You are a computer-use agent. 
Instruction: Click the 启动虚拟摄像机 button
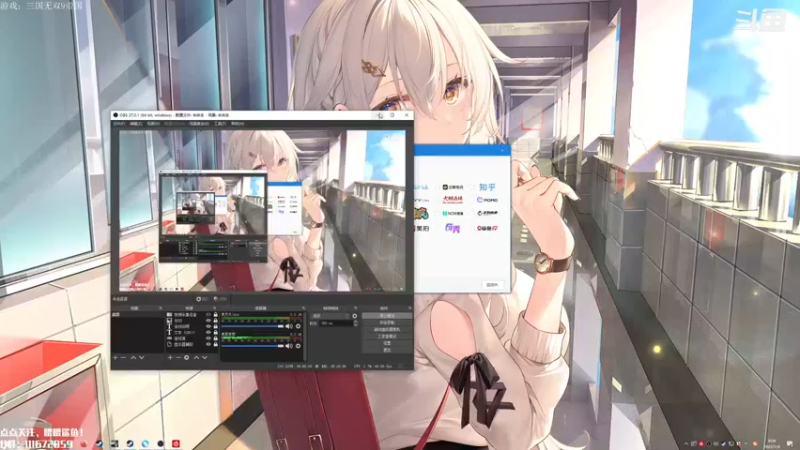(x=387, y=329)
